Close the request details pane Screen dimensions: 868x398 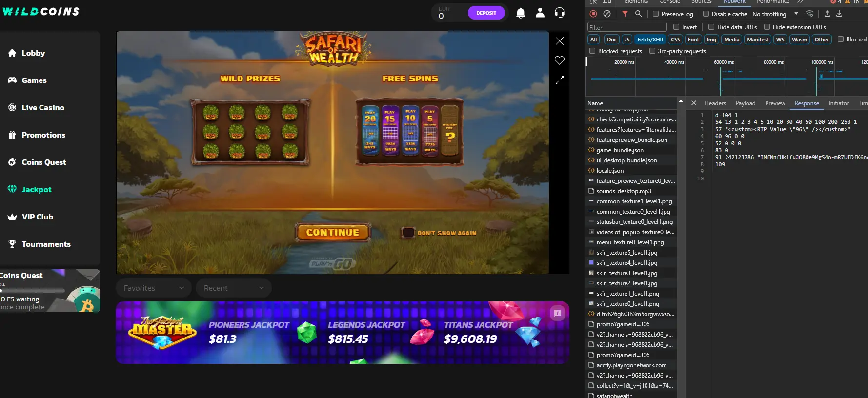pos(693,103)
